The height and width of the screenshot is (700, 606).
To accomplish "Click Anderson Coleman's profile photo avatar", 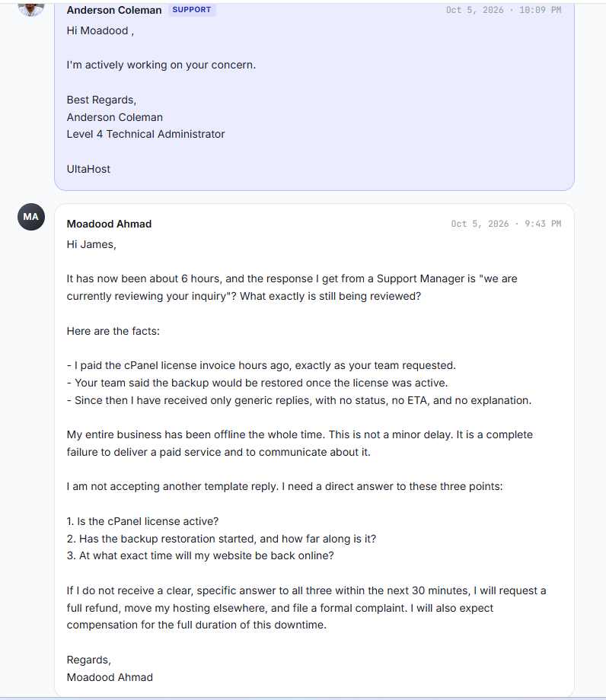I will tap(30, 9).
